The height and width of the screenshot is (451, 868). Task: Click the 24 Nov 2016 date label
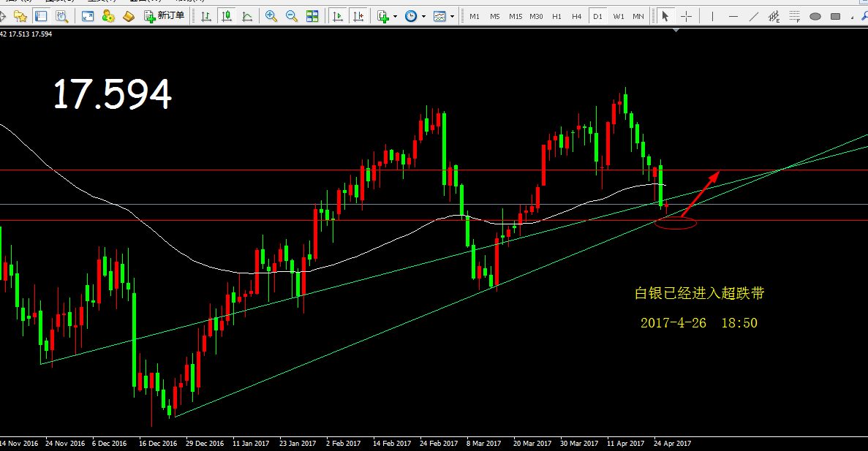[x=65, y=443]
